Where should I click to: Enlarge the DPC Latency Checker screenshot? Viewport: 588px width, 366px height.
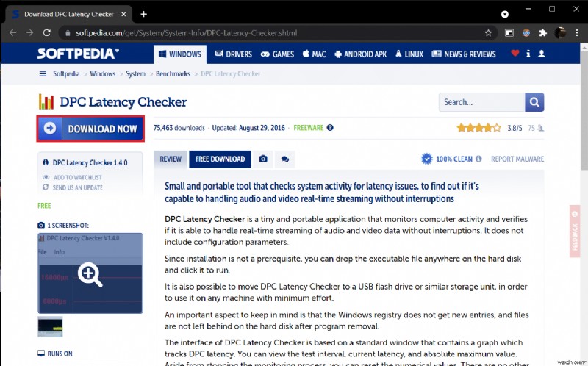click(x=90, y=273)
